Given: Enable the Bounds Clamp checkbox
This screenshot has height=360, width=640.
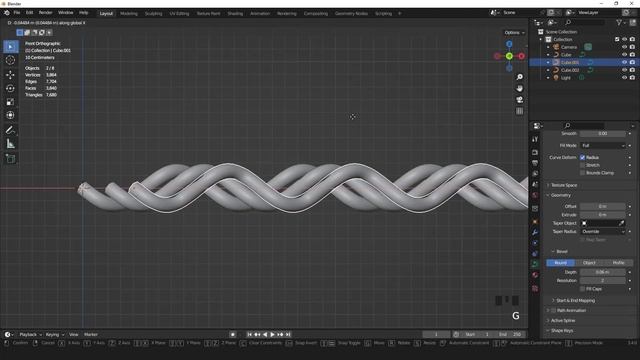Looking at the screenshot, I should tap(582, 173).
